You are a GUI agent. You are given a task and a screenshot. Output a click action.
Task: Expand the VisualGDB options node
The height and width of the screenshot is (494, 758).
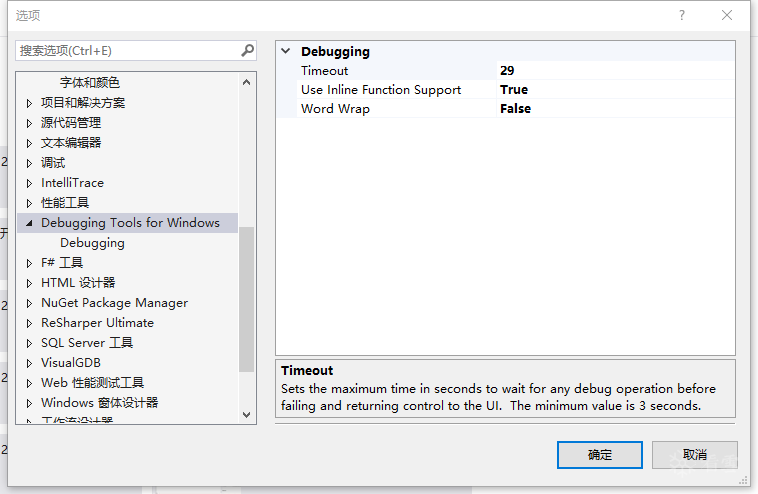tap(29, 363)
